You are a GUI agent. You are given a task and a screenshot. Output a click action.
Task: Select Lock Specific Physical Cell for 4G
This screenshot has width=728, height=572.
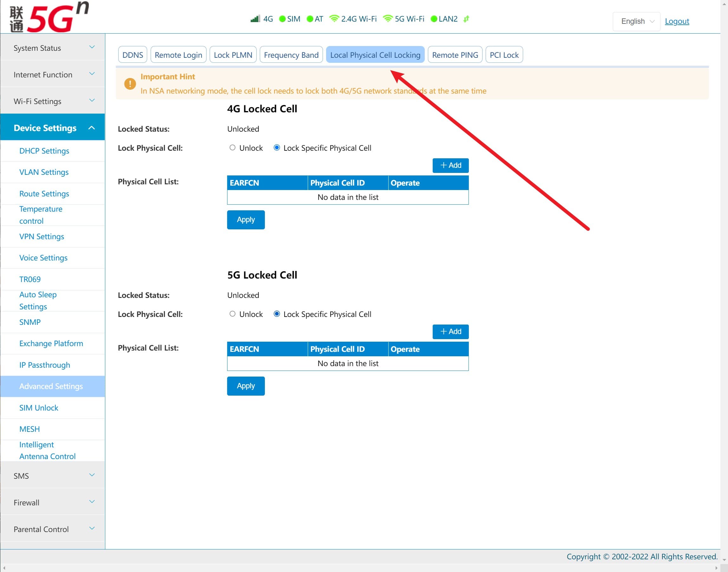click(277, 148)
